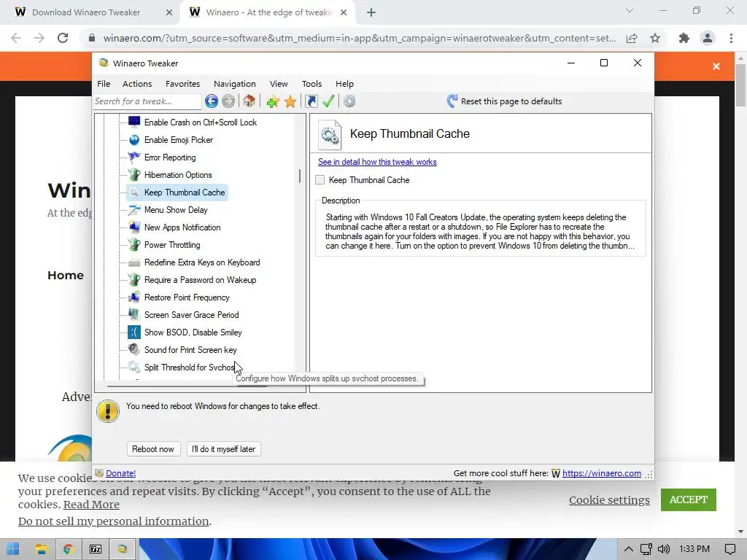The height and width of the screenshot is (560, 747).
Task: Click the volume icon in system tray
Action: (x=664, y=549)
